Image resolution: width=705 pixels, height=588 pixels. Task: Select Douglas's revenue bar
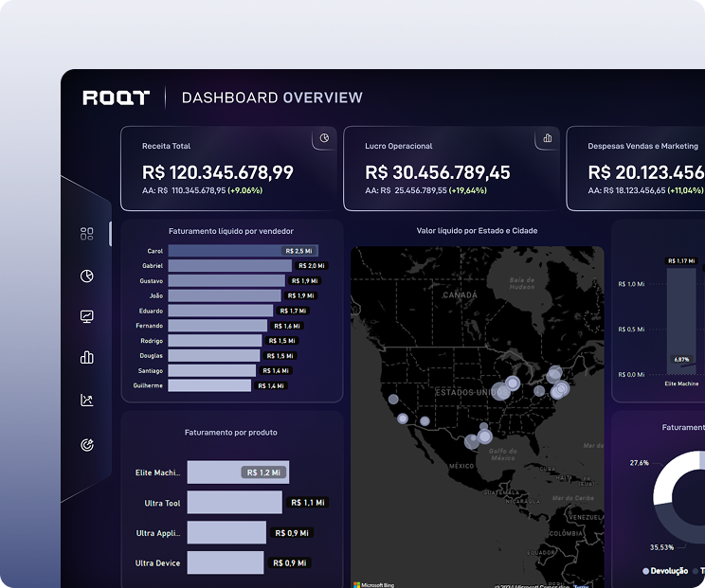pyautogui.click(x=214, y=355)
